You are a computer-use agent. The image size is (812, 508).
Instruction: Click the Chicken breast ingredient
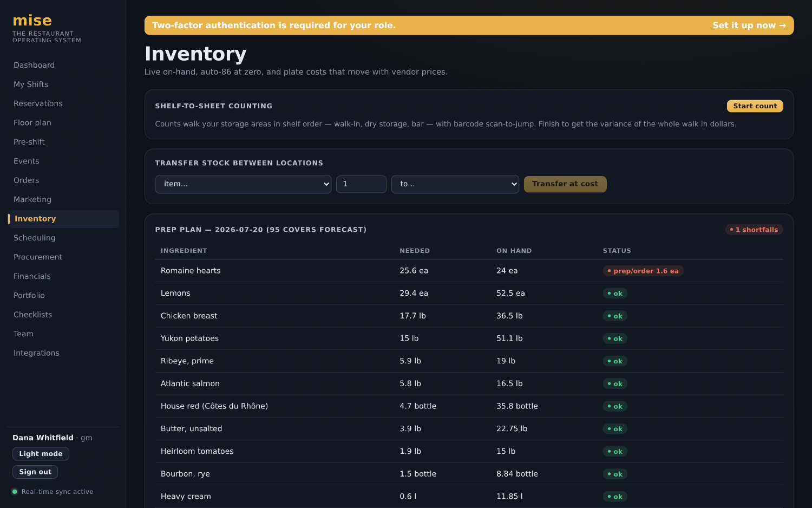point(189,316)
